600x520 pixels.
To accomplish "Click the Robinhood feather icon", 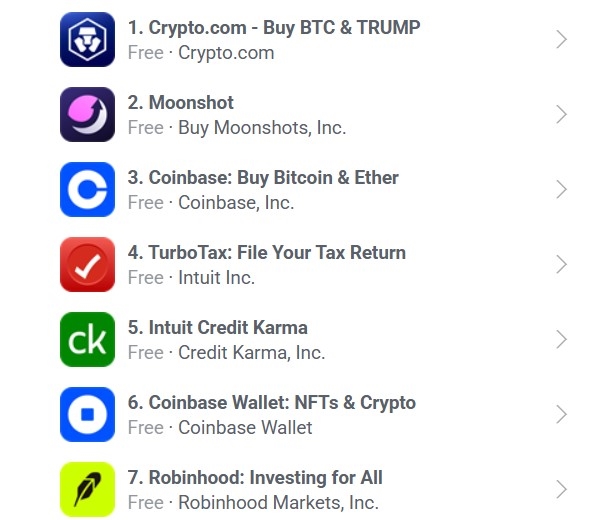I will click(87, 490).
